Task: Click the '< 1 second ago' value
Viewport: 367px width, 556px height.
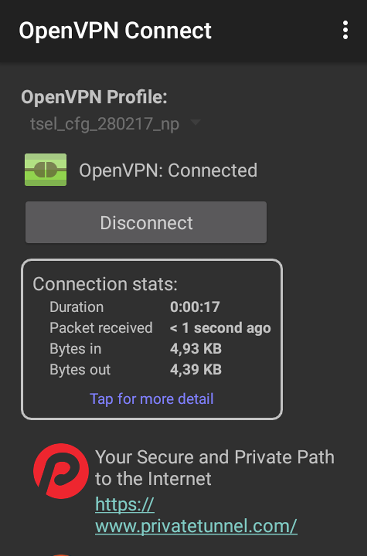Action: [x=220, y=328]
